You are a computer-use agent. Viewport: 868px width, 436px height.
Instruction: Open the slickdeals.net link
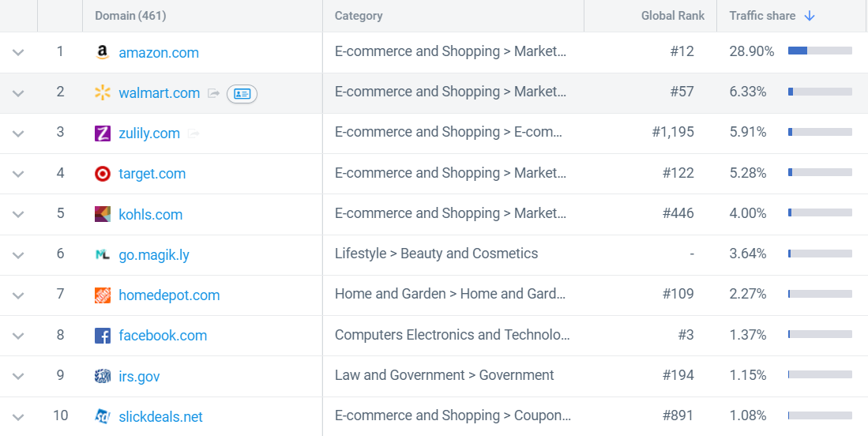pos(161,416)
